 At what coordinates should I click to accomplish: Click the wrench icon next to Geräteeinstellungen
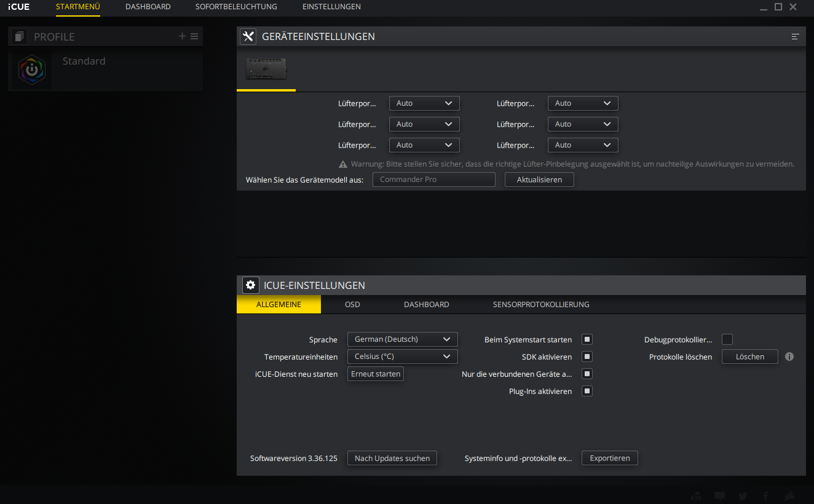point(248,36)
